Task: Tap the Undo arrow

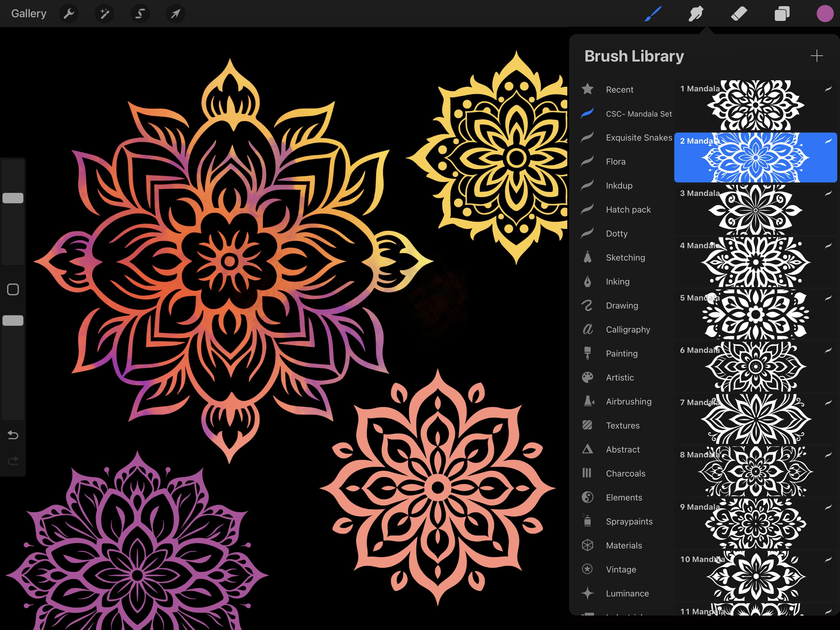Action: pos(13,435)
